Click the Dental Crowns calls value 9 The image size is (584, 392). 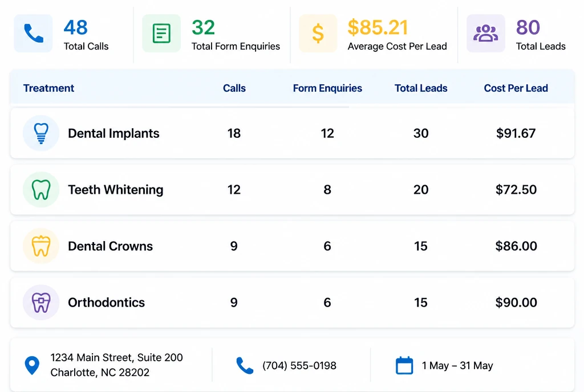tap(234, 246)
